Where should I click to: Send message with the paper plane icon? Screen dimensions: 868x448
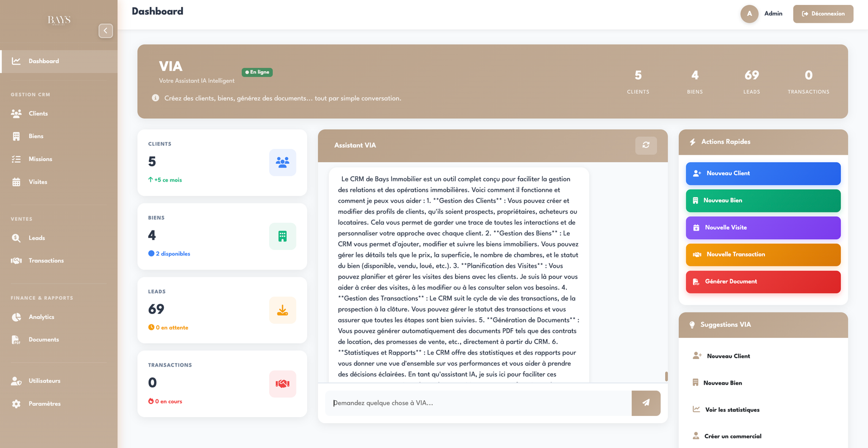pyautogui.click(x=646, y=403)
